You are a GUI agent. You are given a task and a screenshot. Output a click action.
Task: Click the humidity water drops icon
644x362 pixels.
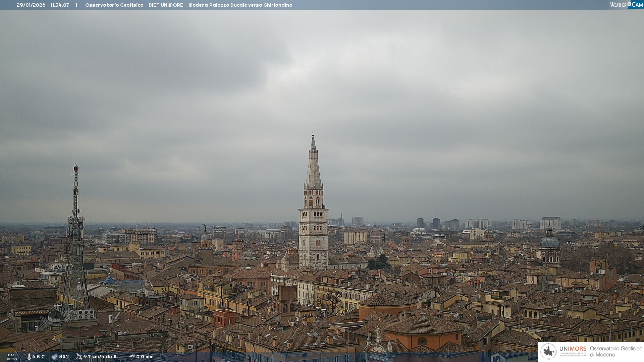click(x=54, y=357)
